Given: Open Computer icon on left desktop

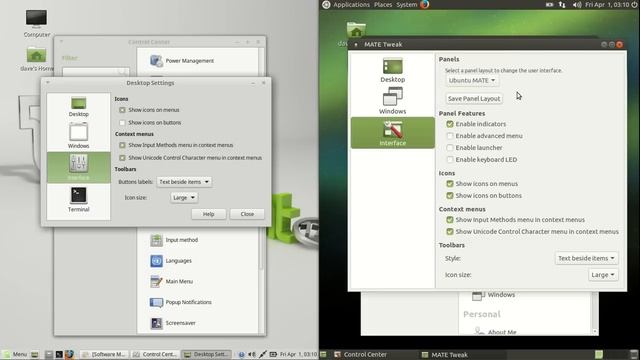Looking at the screenshot, I should tap(36, 23).
